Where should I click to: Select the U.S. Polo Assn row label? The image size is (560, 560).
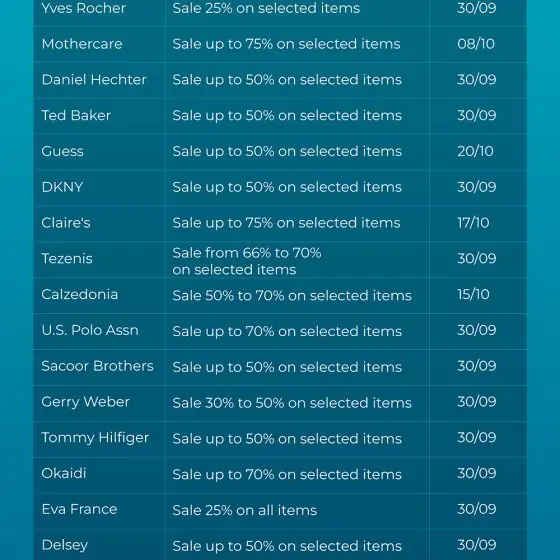[x=90, y=330]
